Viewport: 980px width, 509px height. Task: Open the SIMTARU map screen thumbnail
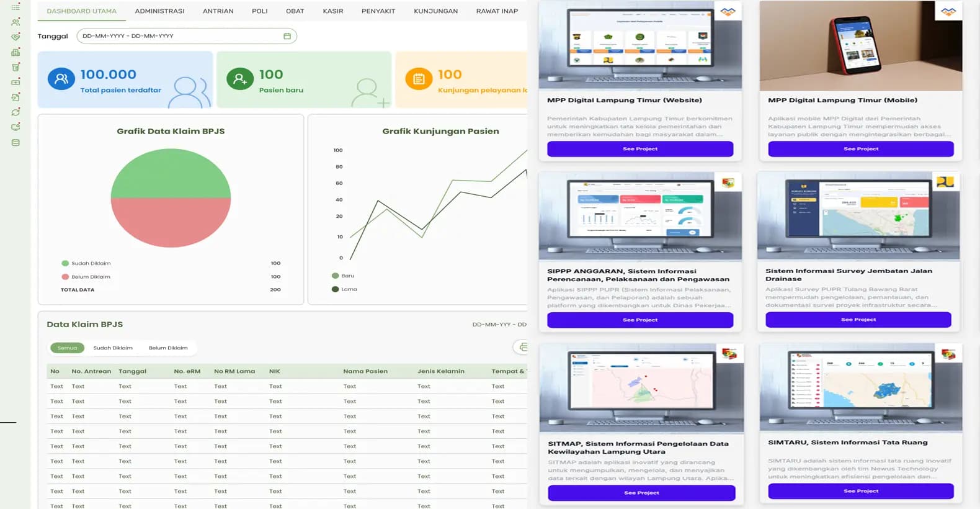tap(861, 388)
